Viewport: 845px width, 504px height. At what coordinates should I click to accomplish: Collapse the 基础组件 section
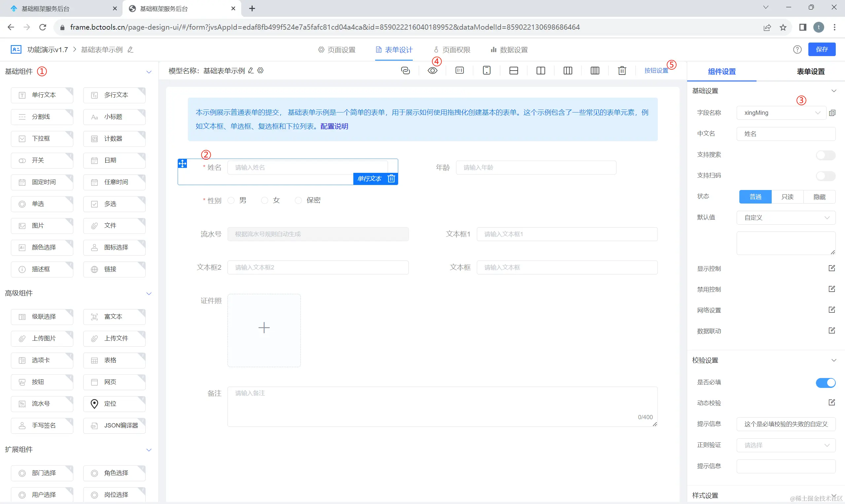[149, 72]
